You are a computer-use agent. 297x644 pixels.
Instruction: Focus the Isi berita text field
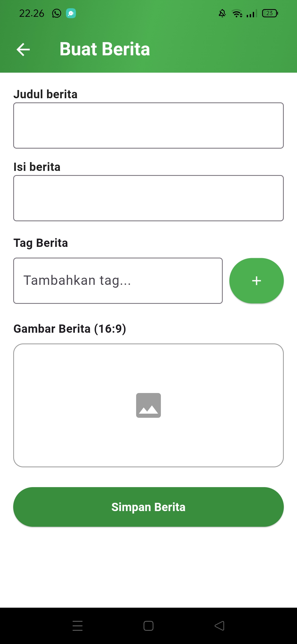[148, 198]
